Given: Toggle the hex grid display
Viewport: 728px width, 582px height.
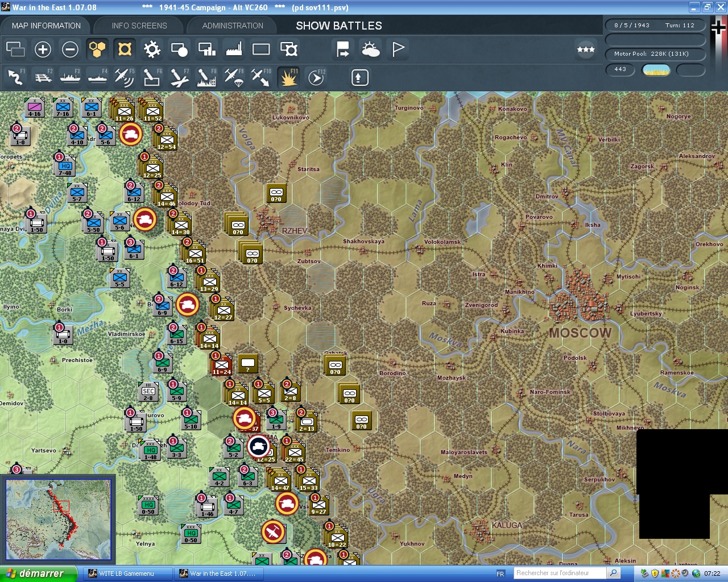Looking at the screenshot, I should coord(97,49).
